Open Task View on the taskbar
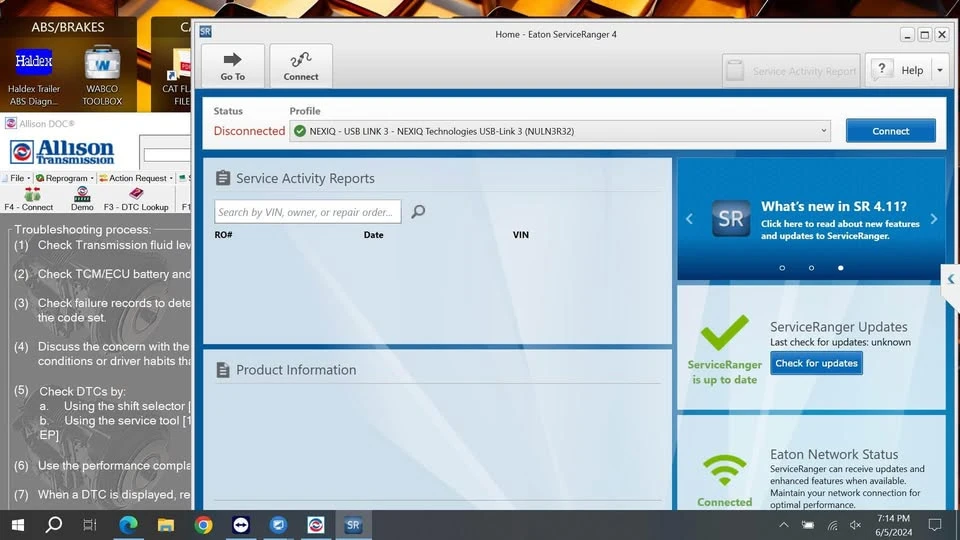This screenshot has height=540, width=960. (x=90, y=525)
